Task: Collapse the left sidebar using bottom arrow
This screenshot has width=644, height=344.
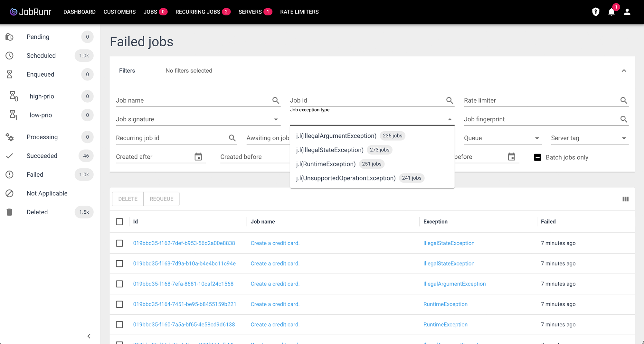Action: pos(89,336)
